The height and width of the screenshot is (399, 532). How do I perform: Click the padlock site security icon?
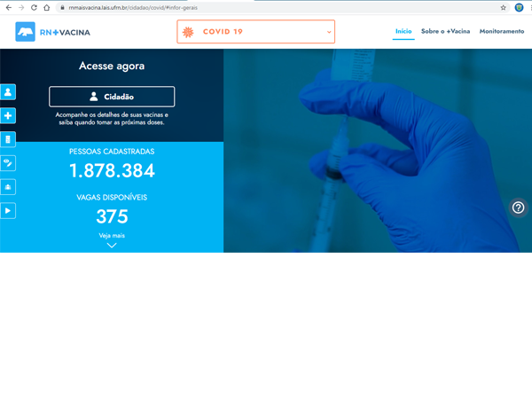coord(62,7)
